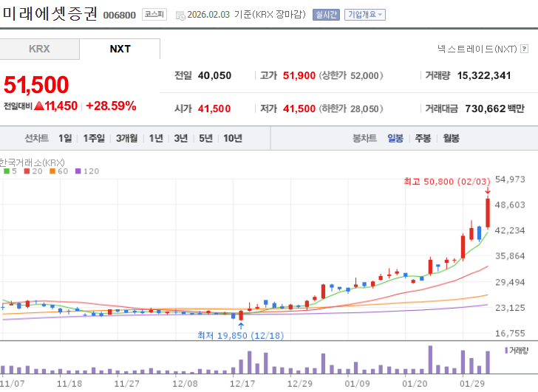Select the 일봉 daily candle chart
Screen dimensions: 538x392
click(395, 138)
